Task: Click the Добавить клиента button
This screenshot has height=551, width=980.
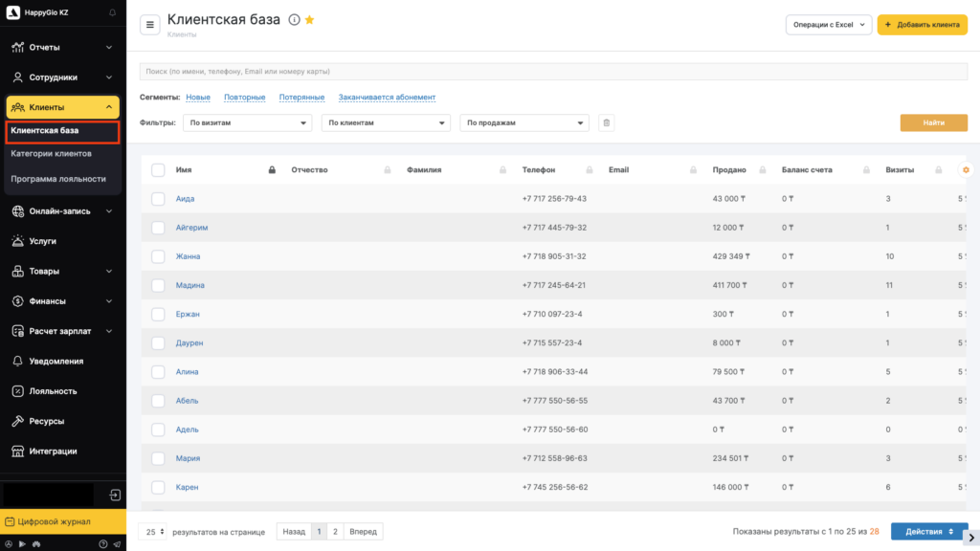Action: [922, 25]
